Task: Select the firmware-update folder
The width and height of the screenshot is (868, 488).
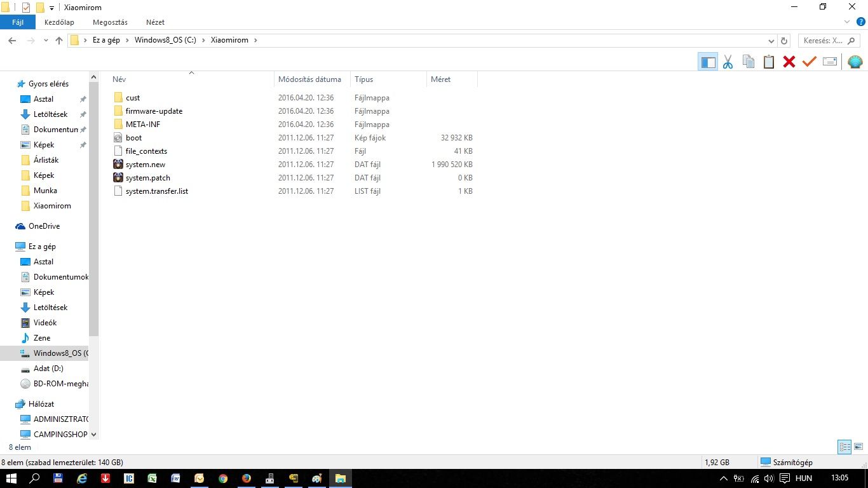Action: pos(154,111)
